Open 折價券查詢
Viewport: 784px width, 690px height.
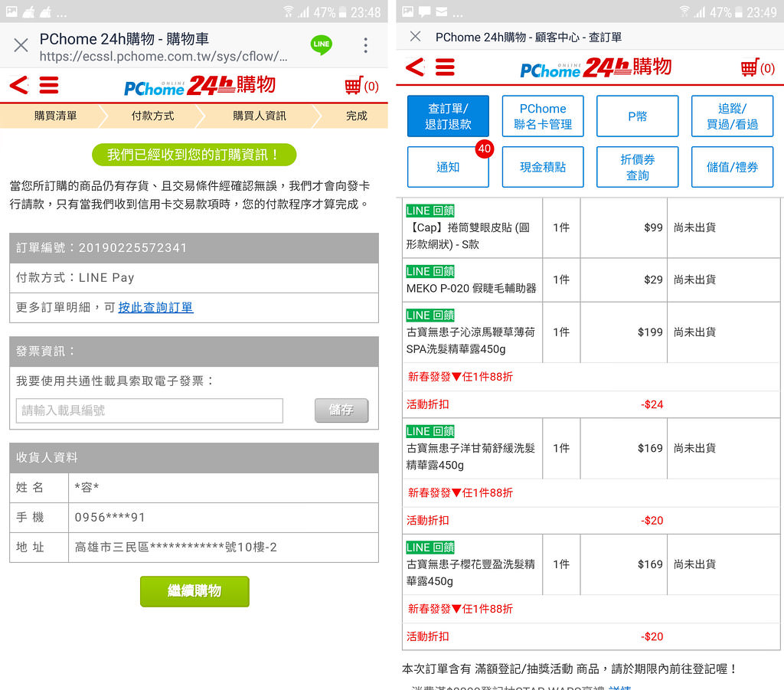pyautogui.click(x=638, y=167)
